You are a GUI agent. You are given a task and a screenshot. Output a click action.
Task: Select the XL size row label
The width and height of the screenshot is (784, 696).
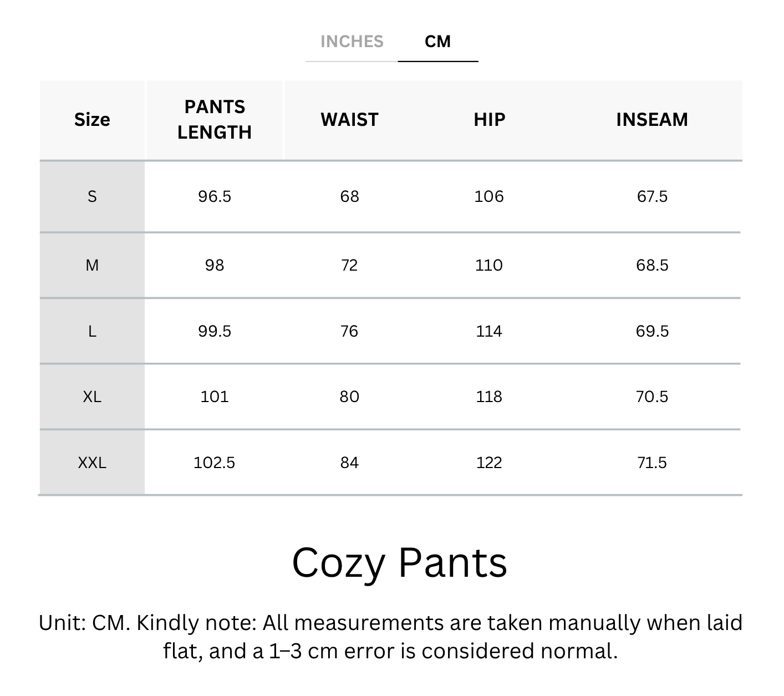[x=92, y=397]
